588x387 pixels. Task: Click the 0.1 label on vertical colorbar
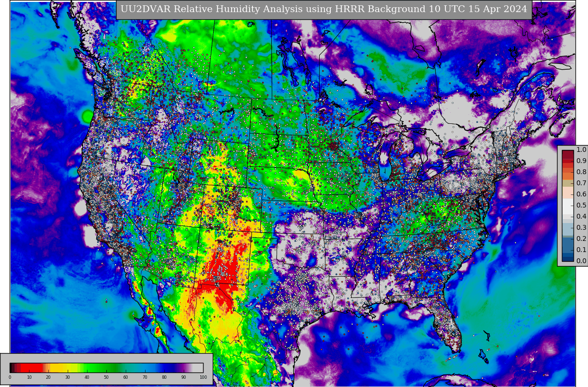(581, 250)
